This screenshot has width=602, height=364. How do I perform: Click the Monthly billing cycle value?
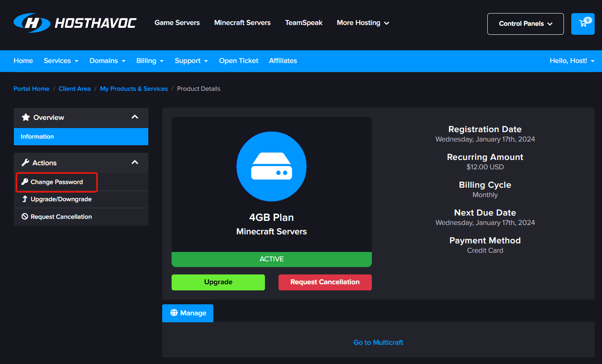tap(485, 195)
